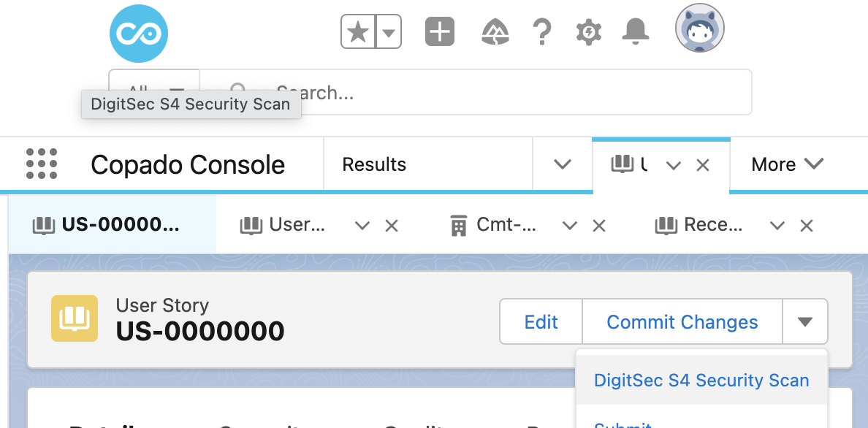Add current page to favorites star
Viewport: 868px width, 428px height.
[x=358, y=31]
